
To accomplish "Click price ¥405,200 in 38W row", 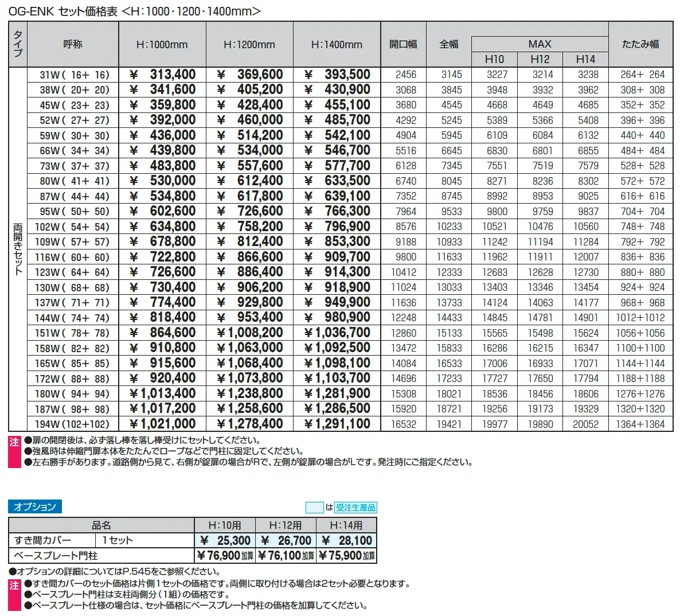I will click(250, 90).
